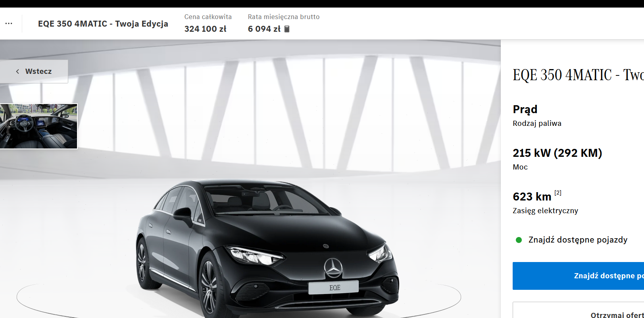Click the Prąd fuel type heading
Screen dimensions: 644x318
point(525,110)
